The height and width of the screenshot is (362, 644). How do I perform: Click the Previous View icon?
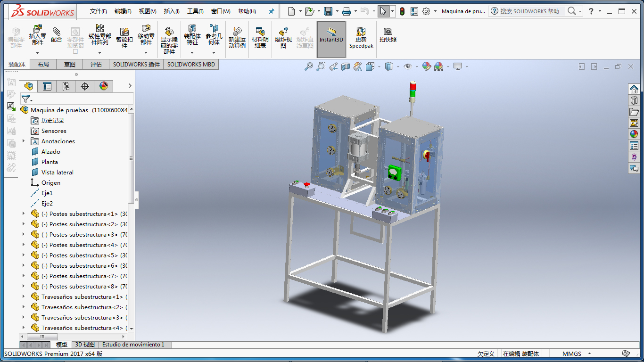pos(333,66)
